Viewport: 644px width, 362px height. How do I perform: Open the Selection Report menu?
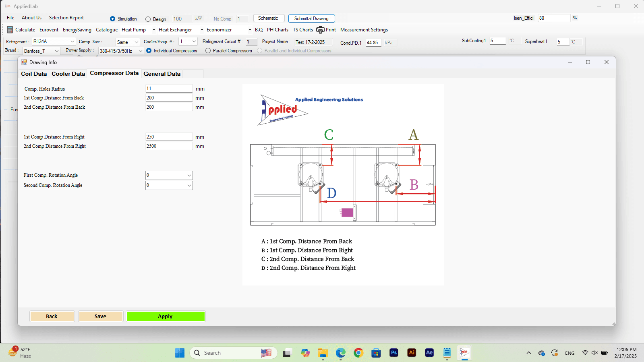[x=66, y=18]
